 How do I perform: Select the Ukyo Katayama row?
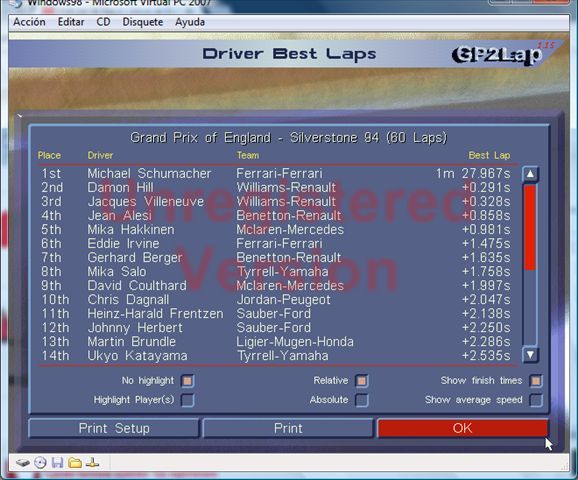tap(276, 355)
